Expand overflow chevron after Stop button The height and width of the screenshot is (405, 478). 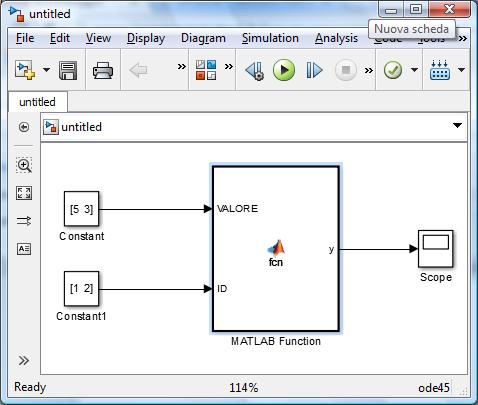click(x=368, y=70)
